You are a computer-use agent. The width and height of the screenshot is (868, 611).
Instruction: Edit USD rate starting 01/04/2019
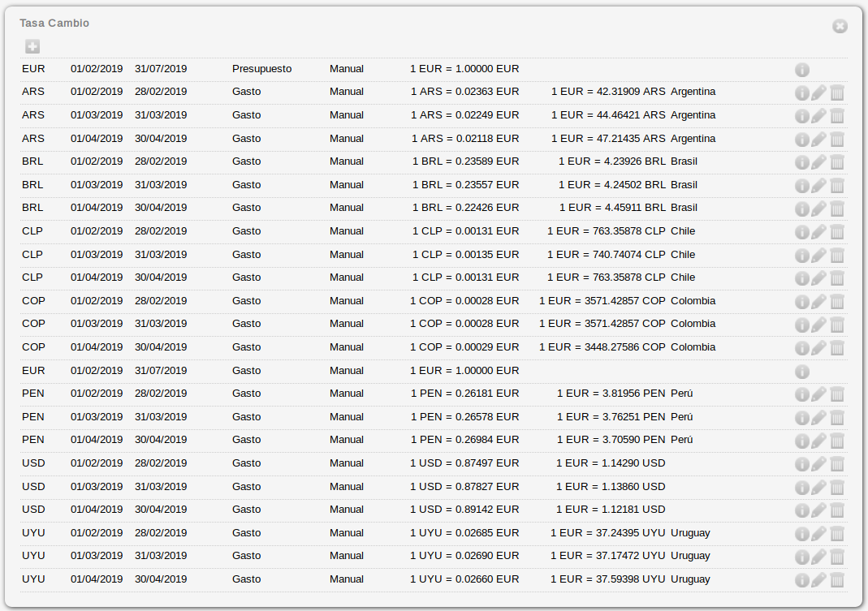click(818, 510)
